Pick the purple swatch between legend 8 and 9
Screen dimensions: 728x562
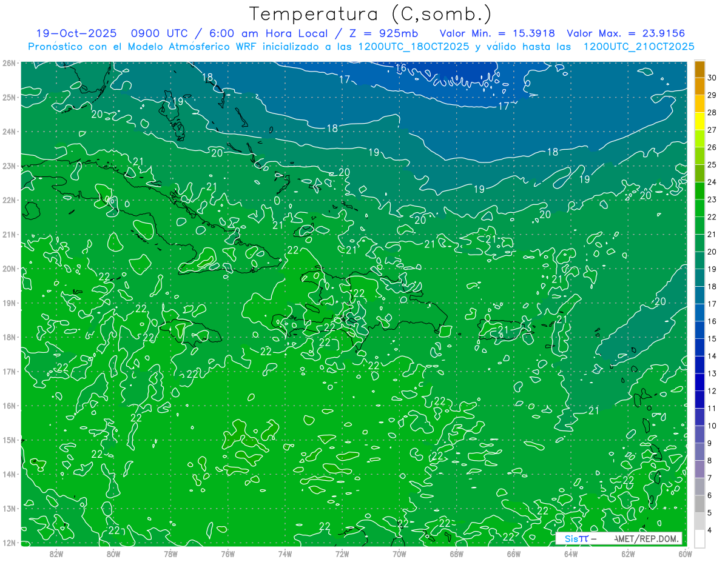(x=699, y=452)
